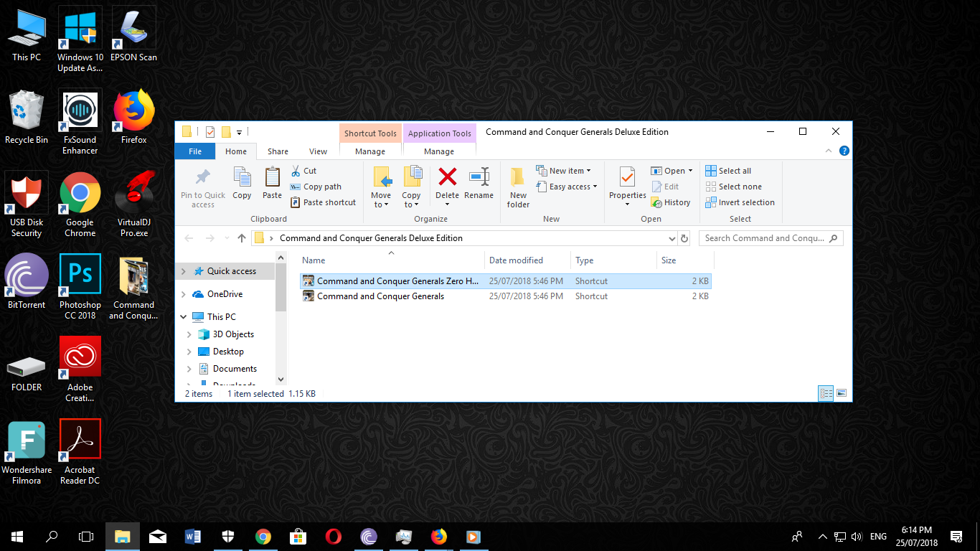Screen dimensions: 980x551
Task: Rename the selected file via ribbon
Action: pyautogui.click(x=479, y=184)
